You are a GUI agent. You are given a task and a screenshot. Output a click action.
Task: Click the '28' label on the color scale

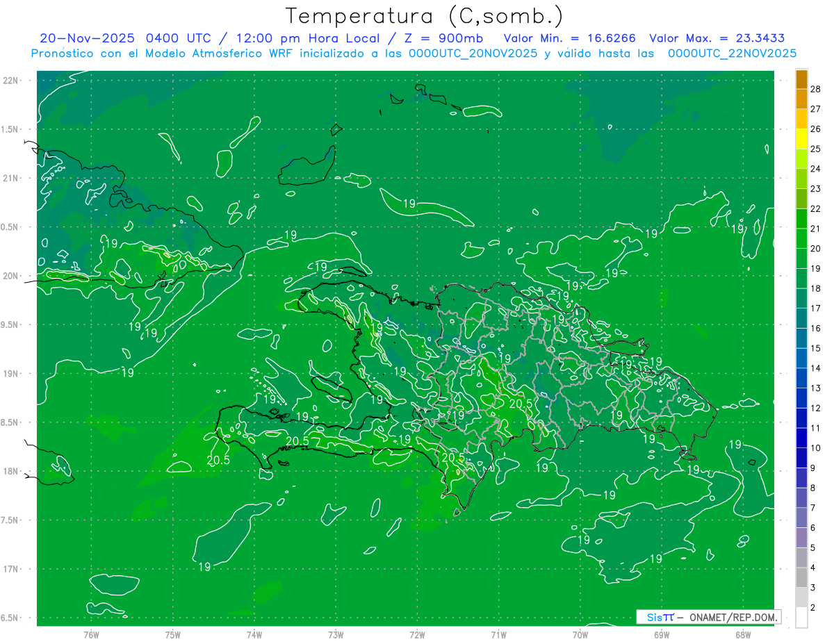[816, 89]
